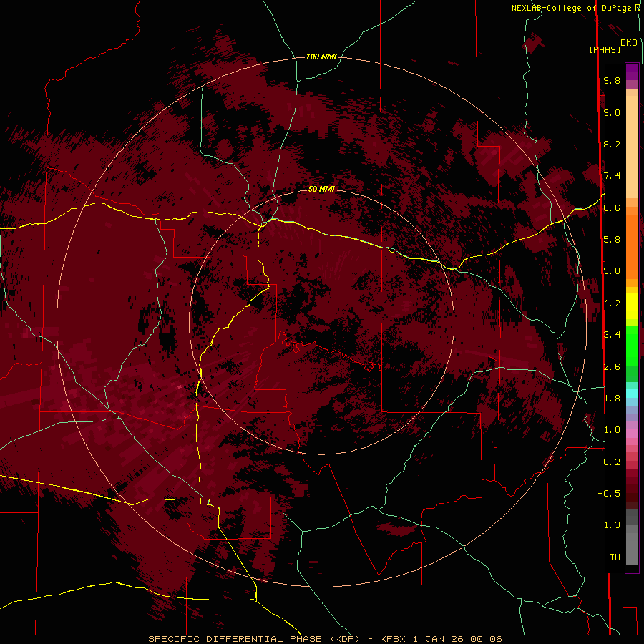Viewport: 644px width, 644px height.
Task: Click the KFSX station identifier in the caption
Action: [x=394, y=639]
